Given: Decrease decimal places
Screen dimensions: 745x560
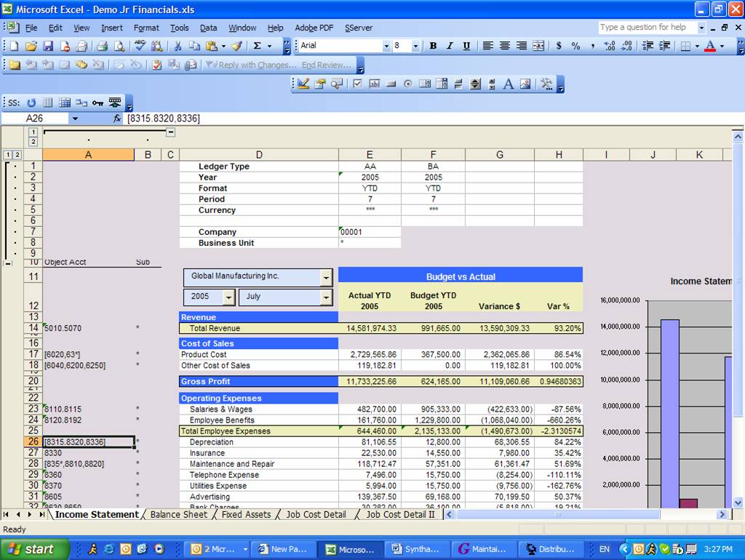Looking at the screenshot, I should coord(626,46).
